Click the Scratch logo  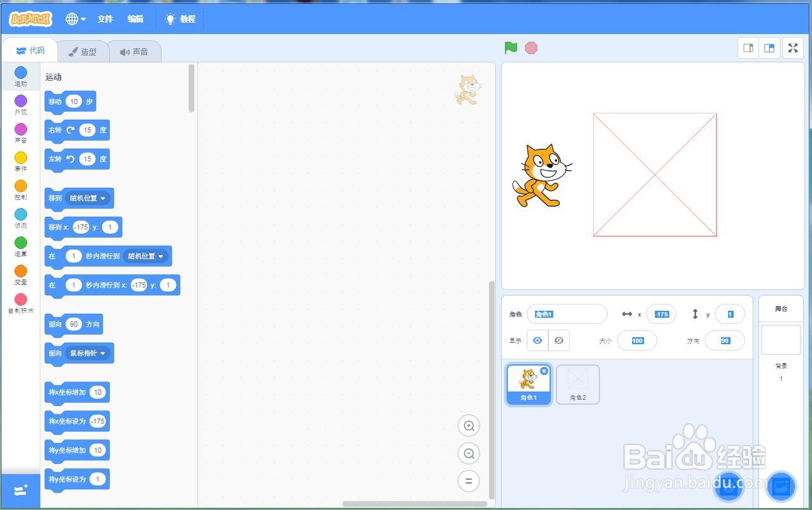tap(30, 19)
